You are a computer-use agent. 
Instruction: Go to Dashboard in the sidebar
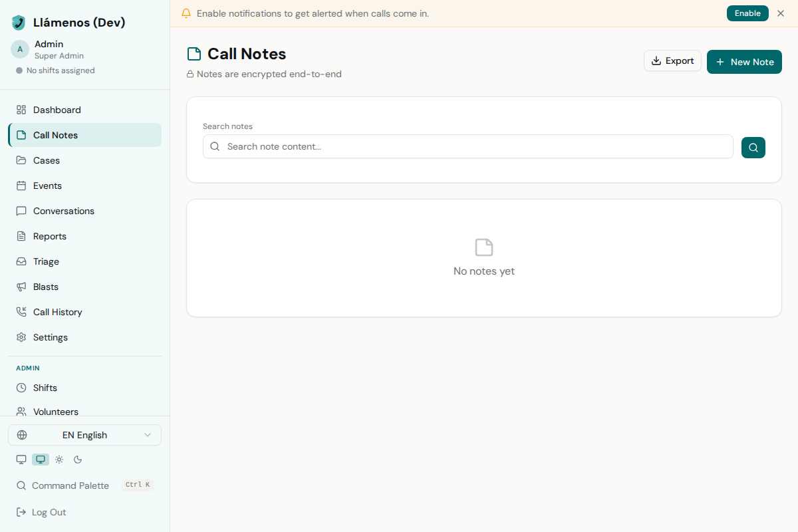tap(84, 110)
